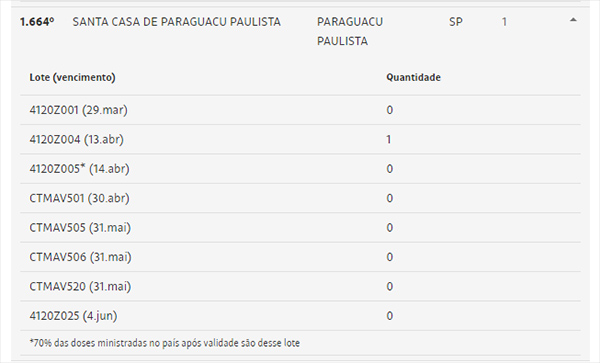Select lot 4120Z025 (4.jun) row

tap(300, 316)
